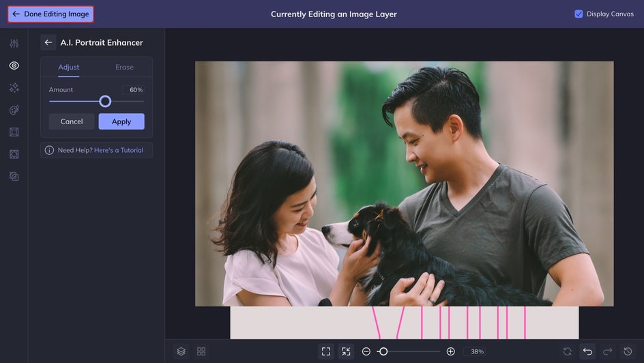This screenshot has width=644, height=363.
Task: Click the 38% zoom value field
Action: click(x=474, y=351)
